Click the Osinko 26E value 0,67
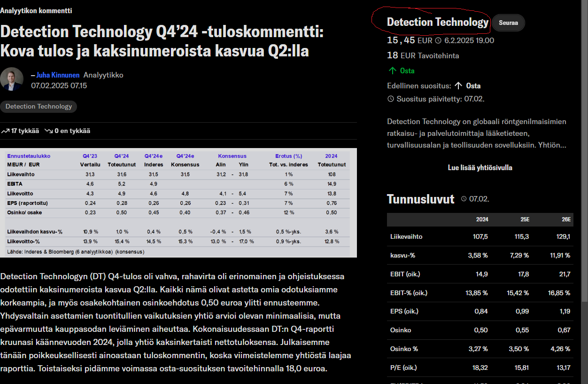This screenshot has width=588, height=384. coord(565,330)
